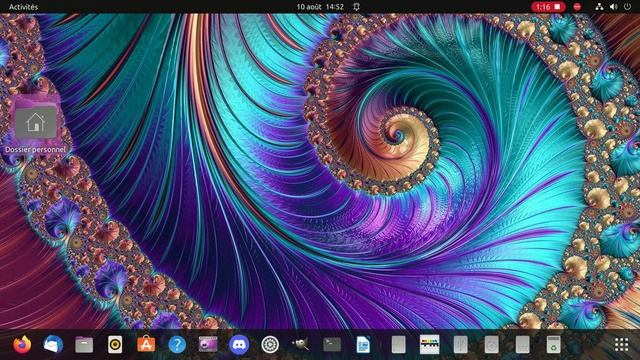Open the Help question mark icon
Image resolution: width=640 pixels, height=360 pixels.
(177, 345)
